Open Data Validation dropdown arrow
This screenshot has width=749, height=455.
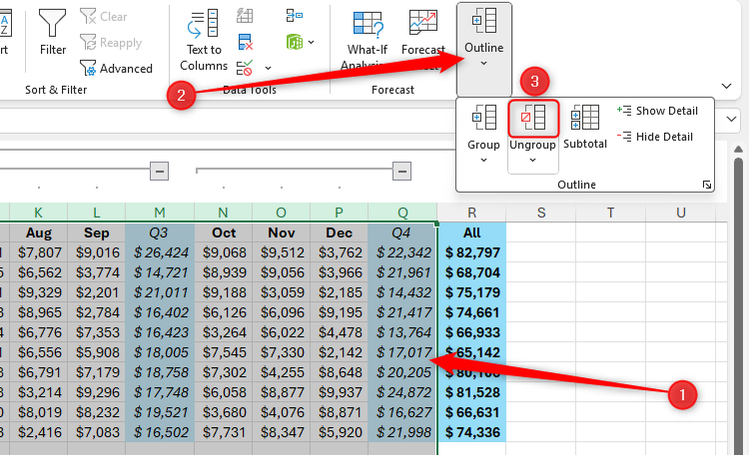pyautogui.click(x=267, y=68)
